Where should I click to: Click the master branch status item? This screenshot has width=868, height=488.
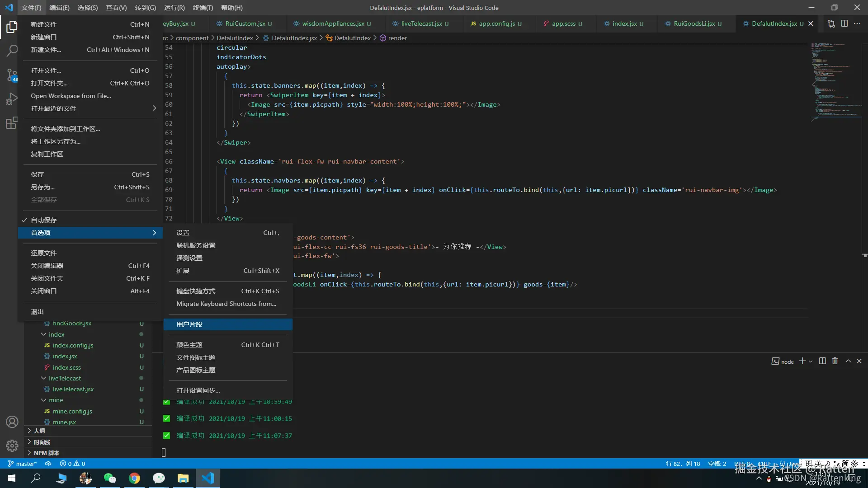[x=23, y=464]
